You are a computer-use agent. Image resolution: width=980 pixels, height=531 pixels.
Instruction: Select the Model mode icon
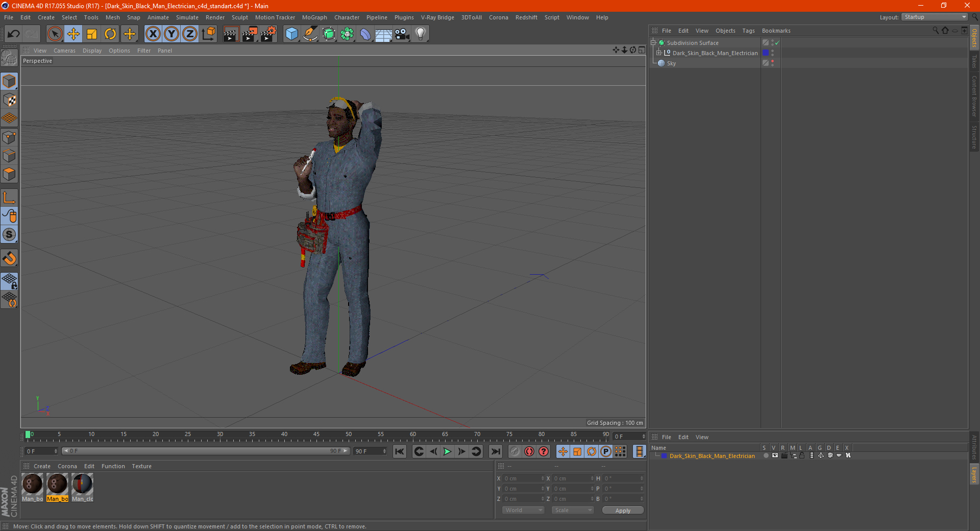(x=9, y=81)
